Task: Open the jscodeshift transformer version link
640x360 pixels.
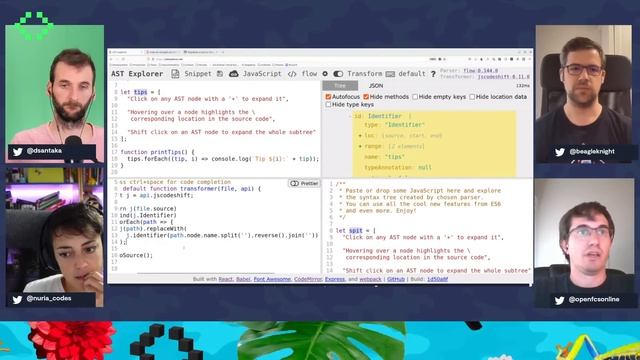Action: click(x=504, y=76)
